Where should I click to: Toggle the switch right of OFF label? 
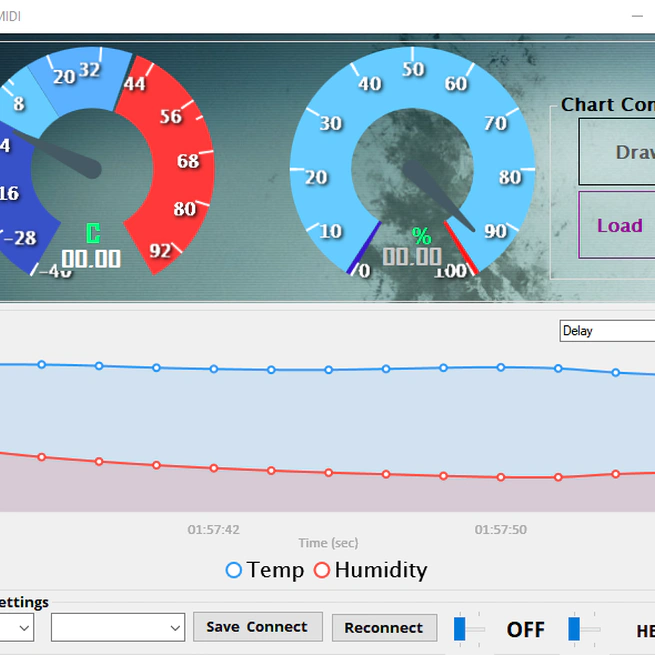[583, 629]
